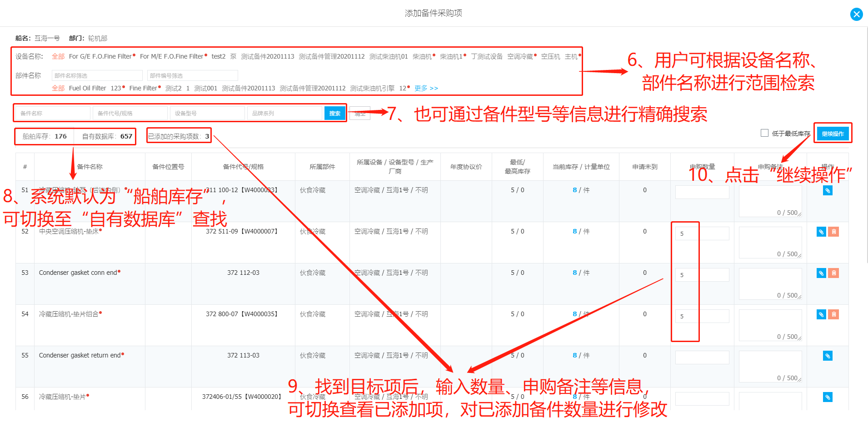The width and height of the screenshot is (868, 427).
Task: Close the add spare parts purchase dialog
Action: (856, 14)
